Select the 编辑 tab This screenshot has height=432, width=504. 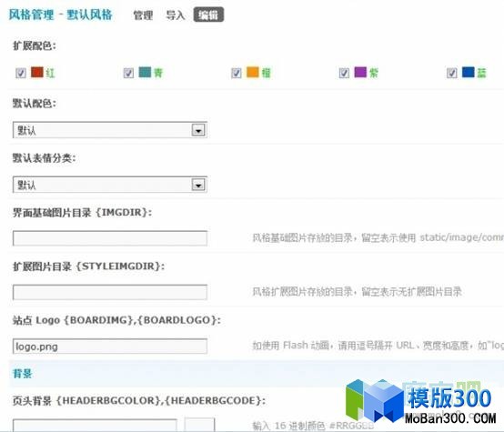(208, 15)
